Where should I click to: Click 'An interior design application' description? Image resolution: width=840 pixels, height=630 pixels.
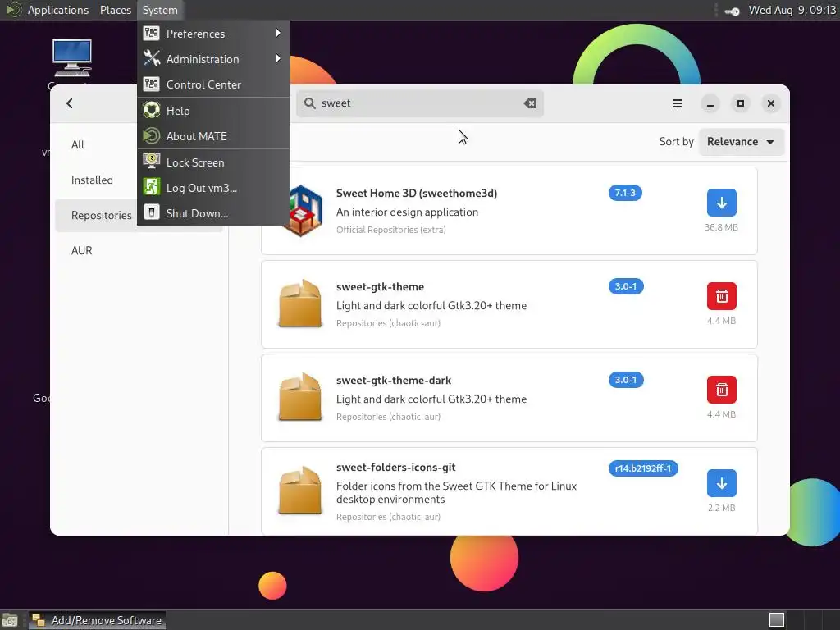click(x=407, y=212)
